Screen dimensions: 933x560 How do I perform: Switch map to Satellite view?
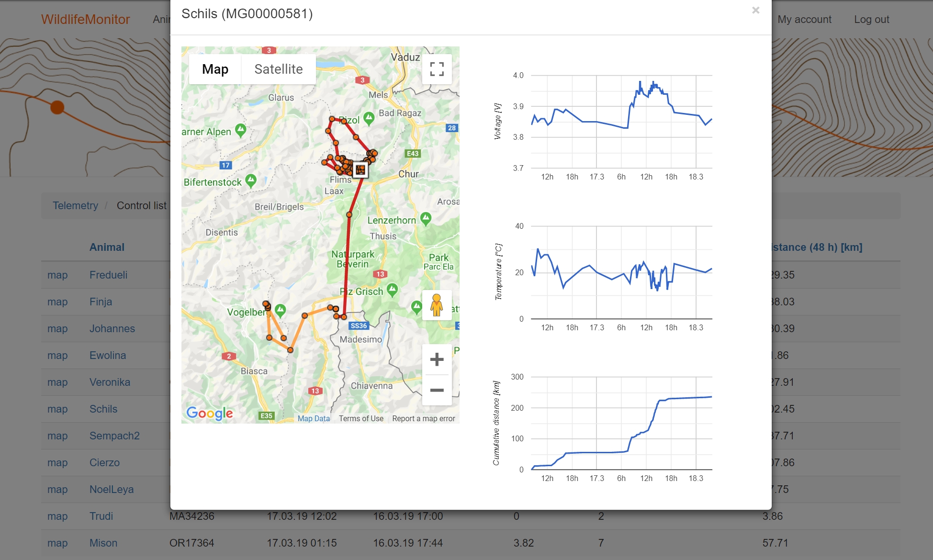[x=278, y=69]
